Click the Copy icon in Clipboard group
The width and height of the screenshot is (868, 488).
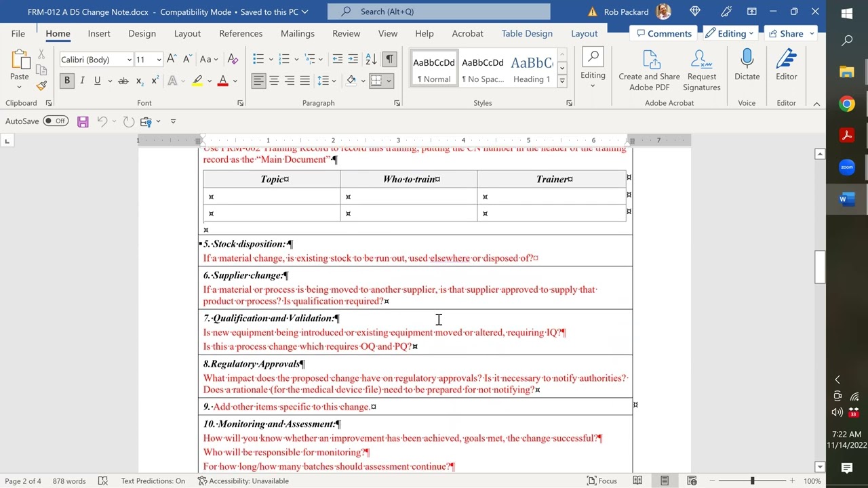point(41,70)
